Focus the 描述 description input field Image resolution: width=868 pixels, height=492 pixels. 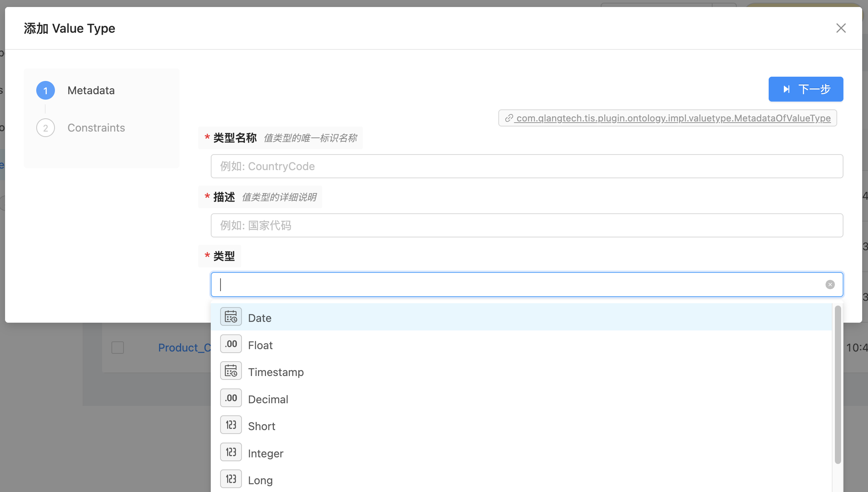527,225
